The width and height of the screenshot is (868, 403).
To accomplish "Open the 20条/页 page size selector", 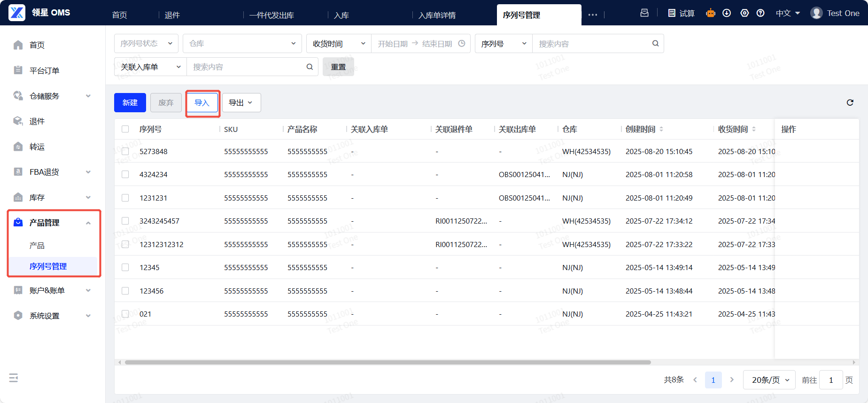I will click(x=769, y=380).
